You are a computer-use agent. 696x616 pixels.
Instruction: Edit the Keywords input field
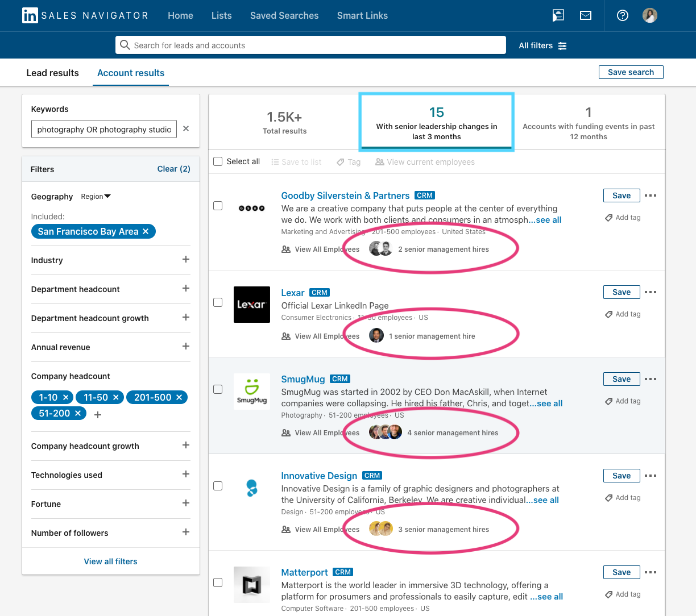(104, 129)
